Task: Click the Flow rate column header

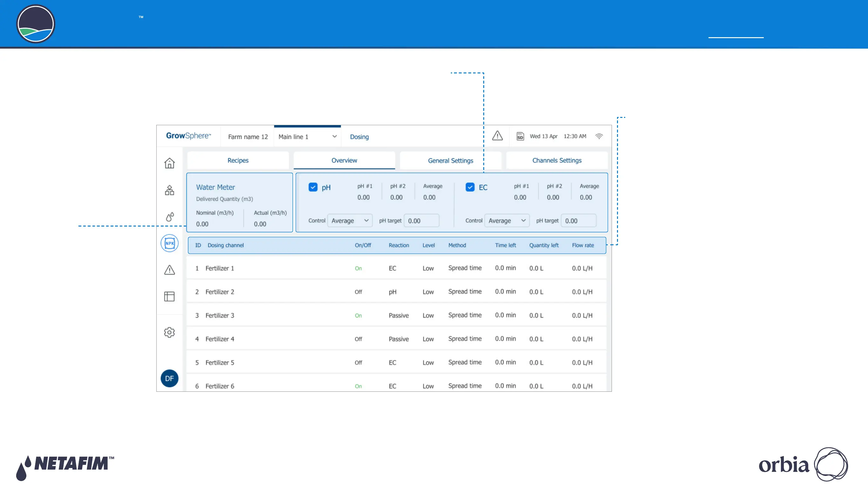Action: point(583,245)
